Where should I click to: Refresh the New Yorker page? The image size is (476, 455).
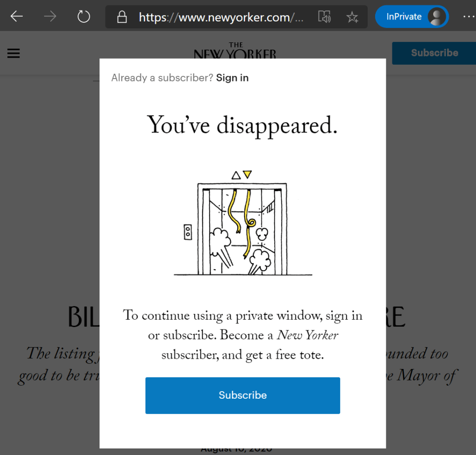click(x=84, y=17)
